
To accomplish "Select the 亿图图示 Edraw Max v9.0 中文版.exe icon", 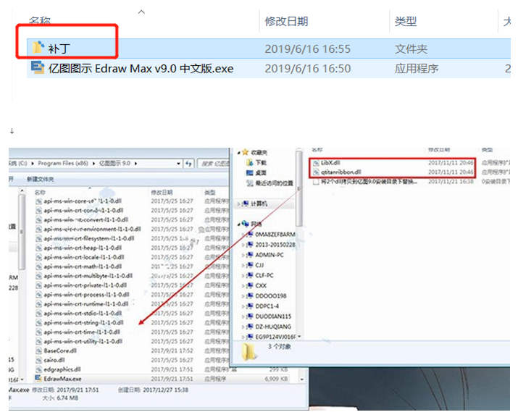I will point(38,67).
